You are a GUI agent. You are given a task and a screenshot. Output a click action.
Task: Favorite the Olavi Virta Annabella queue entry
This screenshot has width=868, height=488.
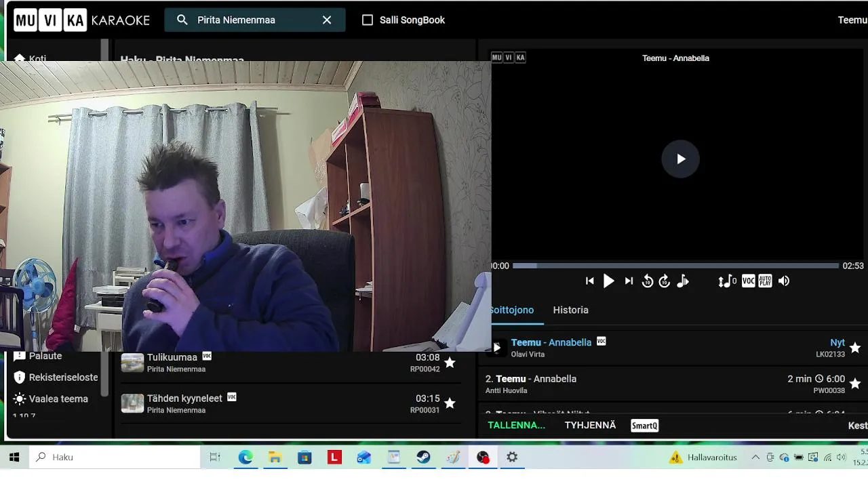click(x=854, y=348)
